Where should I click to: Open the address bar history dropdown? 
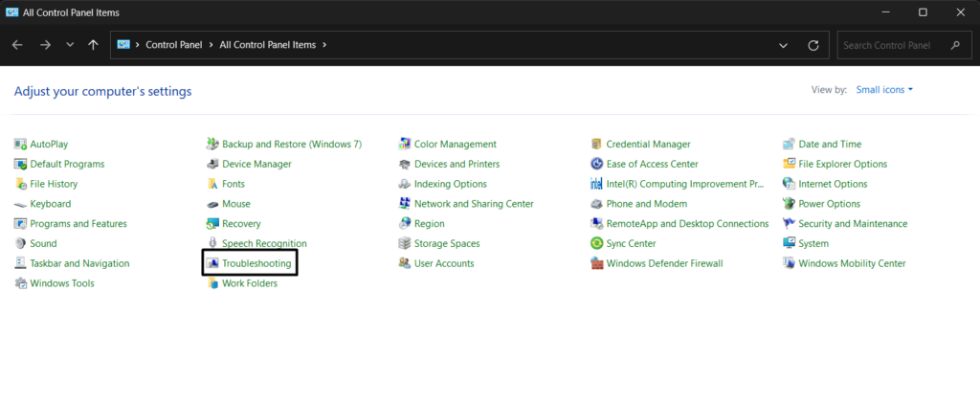[784, 45]
